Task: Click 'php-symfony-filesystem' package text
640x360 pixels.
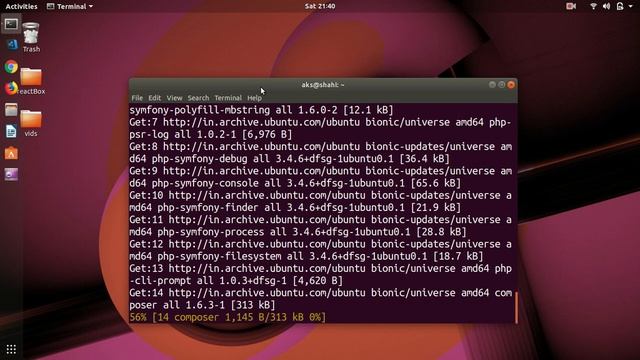Action: (219, 256)
